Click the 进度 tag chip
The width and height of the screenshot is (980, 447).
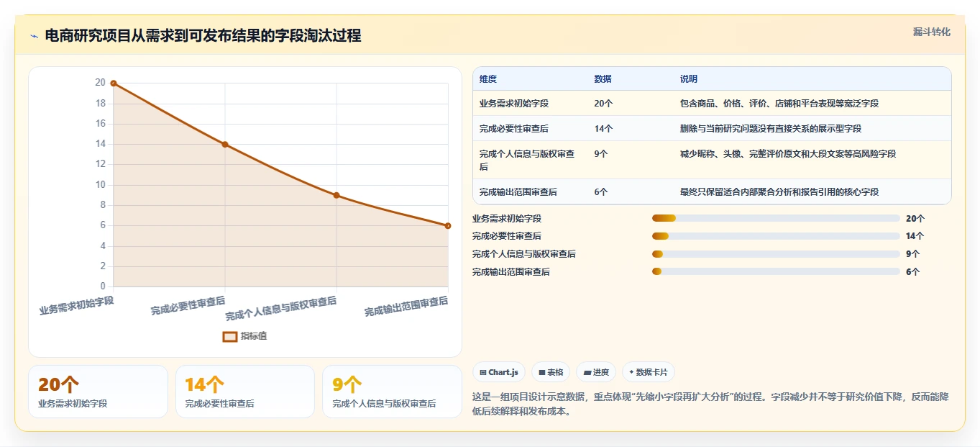tap(596, 372)
